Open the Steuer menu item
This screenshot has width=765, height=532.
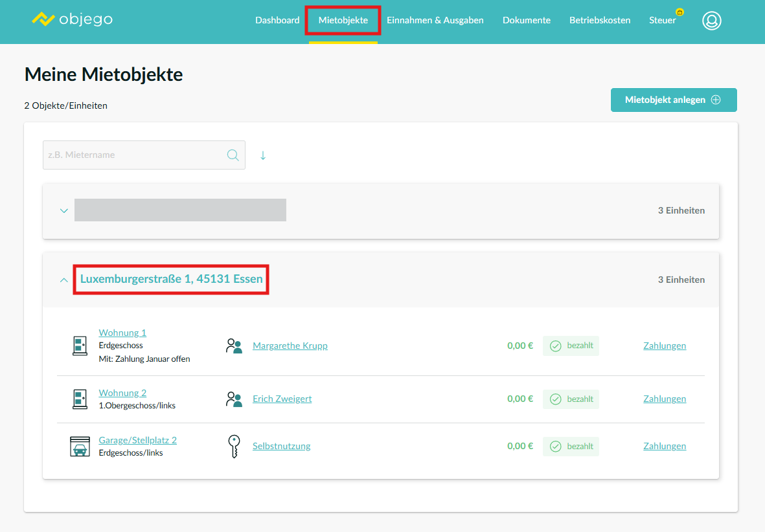pyautogui.click(x=662, y=20)
